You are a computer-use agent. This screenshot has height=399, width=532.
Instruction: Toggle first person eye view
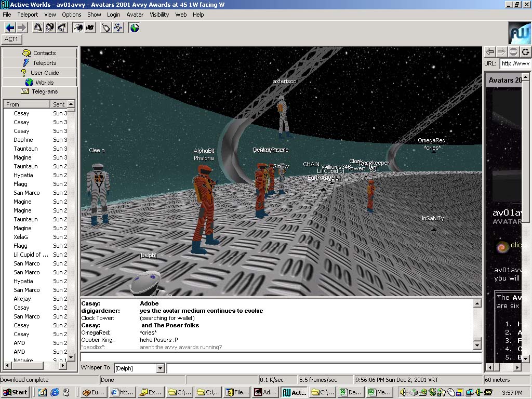pyautogui.click(x=78, y=27)
